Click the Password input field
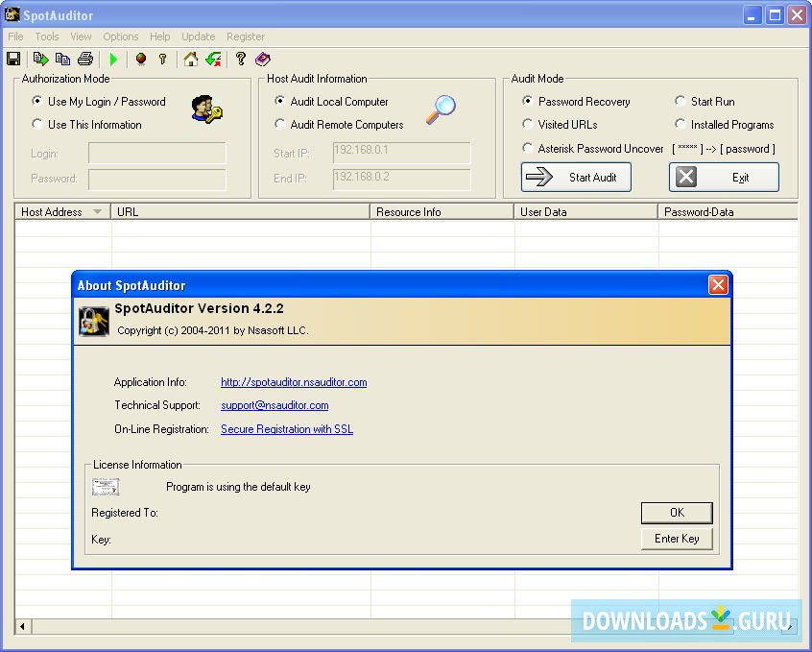812x652 pixels. pos(156,180)
